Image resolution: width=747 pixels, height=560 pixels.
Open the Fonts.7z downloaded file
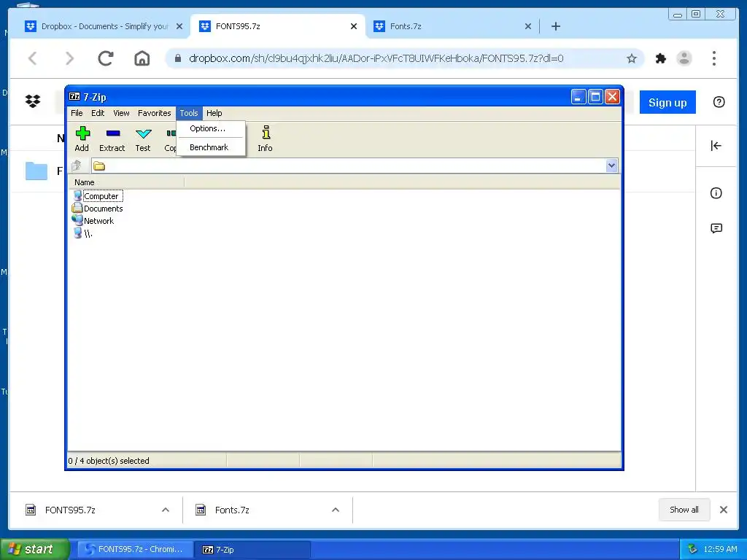(x=232, y=510)
